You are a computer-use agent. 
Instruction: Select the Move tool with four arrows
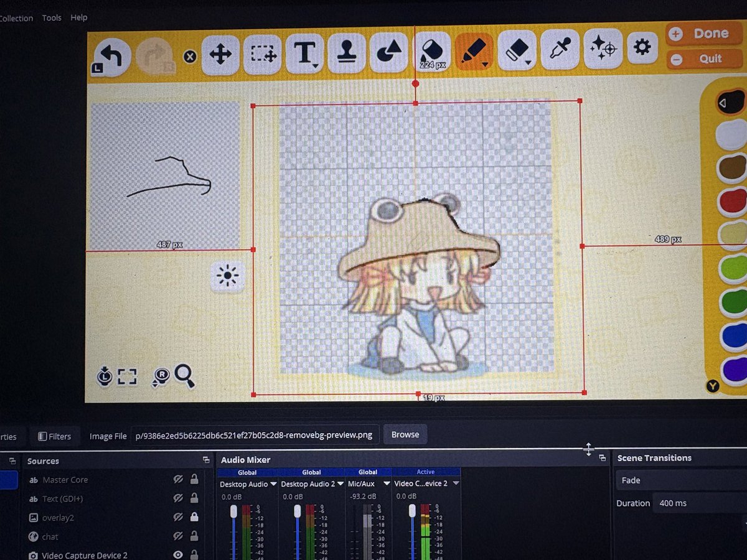click(x=220, y=54)
